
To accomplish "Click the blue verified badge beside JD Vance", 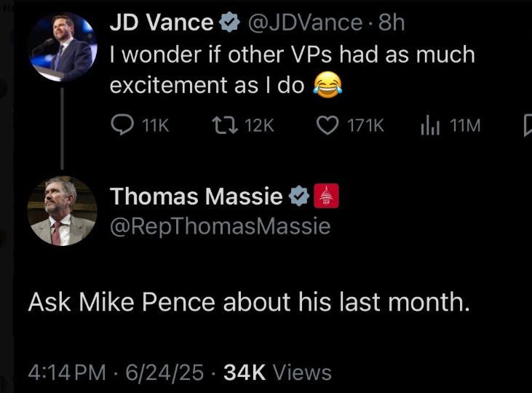I will [x=229, y=23].
